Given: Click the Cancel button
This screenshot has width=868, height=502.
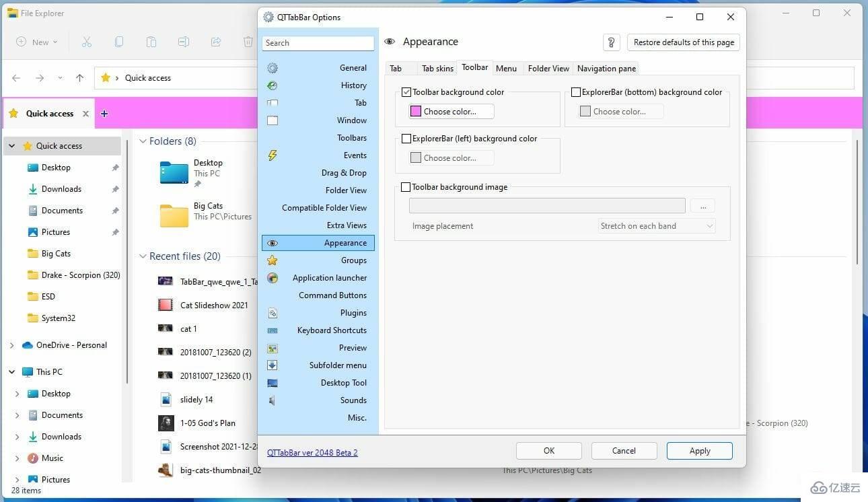Looking at the screenshot, I should [x=624, y=451].
